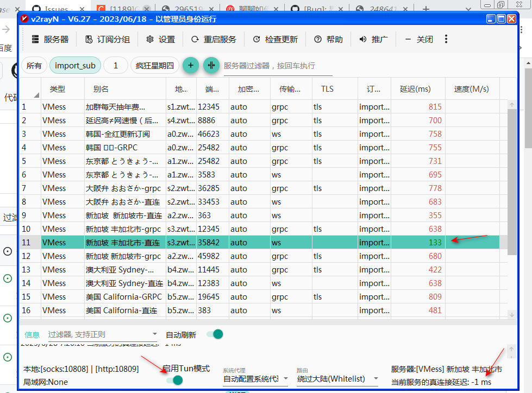Click 检查更新 to check updates
Viewport: 532px width, 393px height.
(275, 39)
